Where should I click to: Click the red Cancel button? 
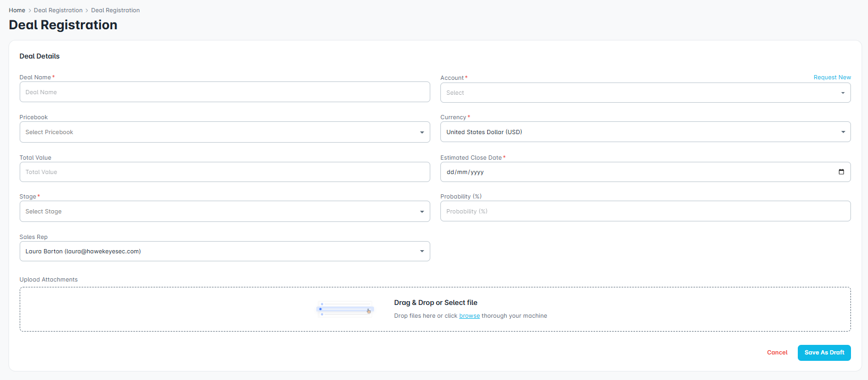[x=777, y=352]
